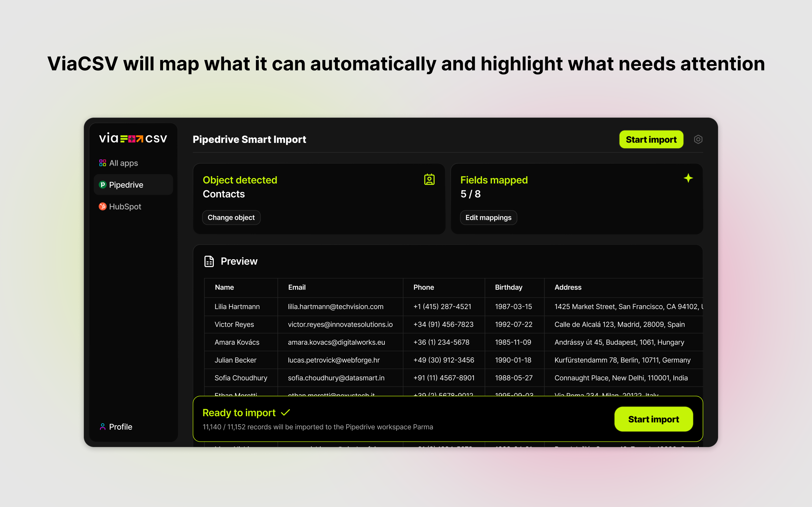Open Change object selector
Screen dimensions: 812x507
(231, 217)
